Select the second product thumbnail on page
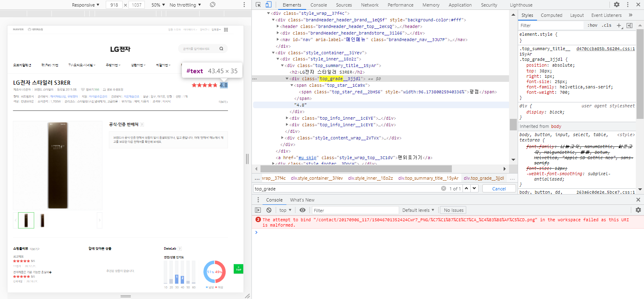The width and height of the screenshot is (644, 299). point(43,220)
